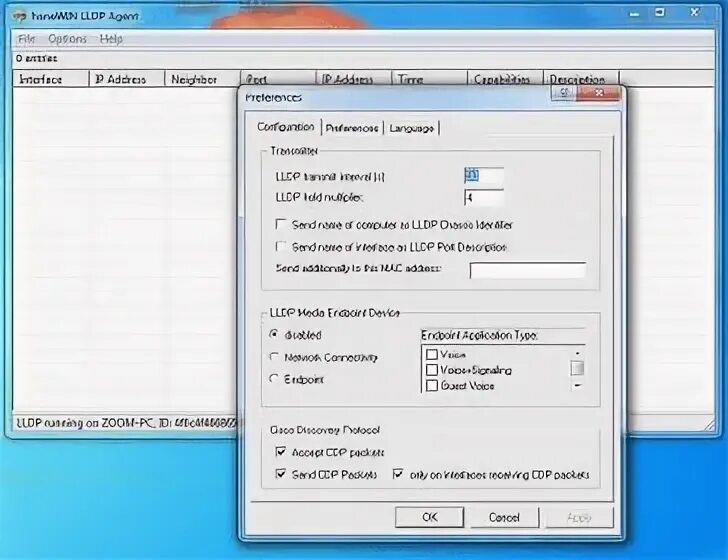
Task: Close the LLDP Agent main window
Action: 694,13
